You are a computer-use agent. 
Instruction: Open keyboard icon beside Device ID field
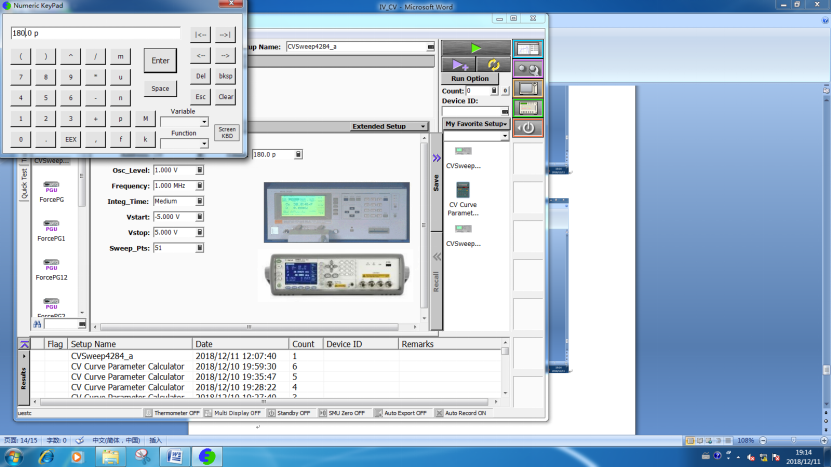(x=505, y=111)
